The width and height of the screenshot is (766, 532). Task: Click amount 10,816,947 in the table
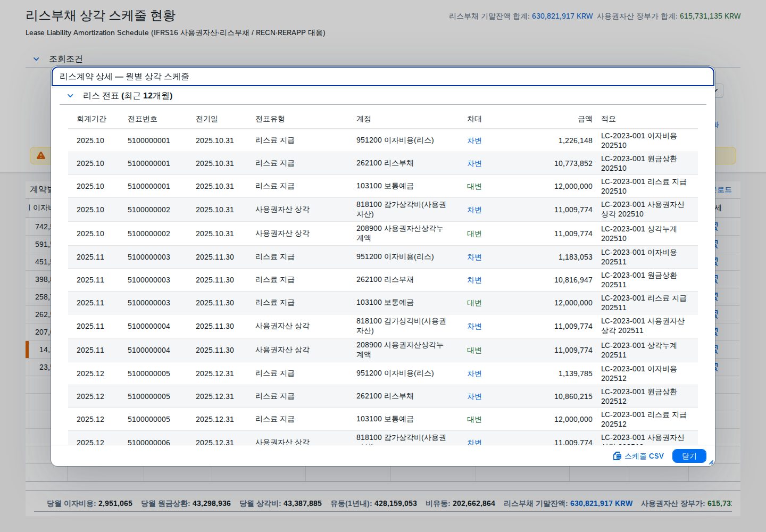(573, 280)
